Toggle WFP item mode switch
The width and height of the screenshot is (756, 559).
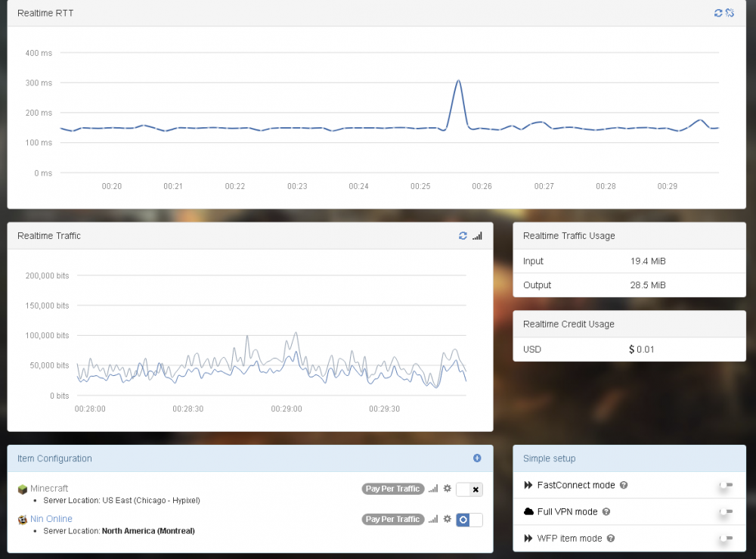tap(725, 539)
